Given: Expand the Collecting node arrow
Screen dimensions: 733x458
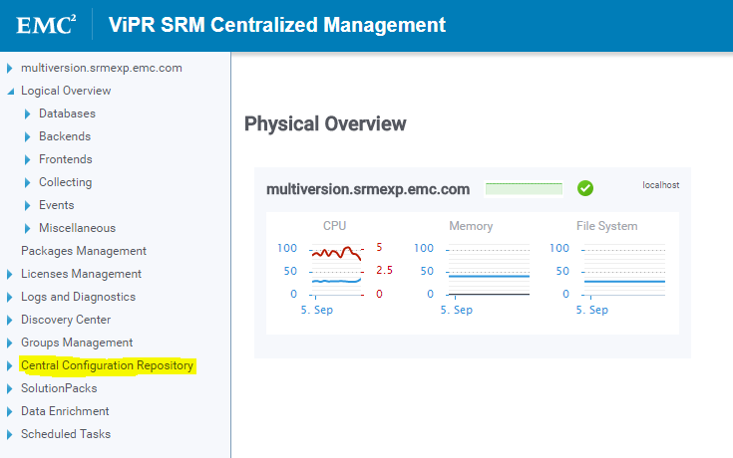Looking at the screenshot, I should 27,183.
